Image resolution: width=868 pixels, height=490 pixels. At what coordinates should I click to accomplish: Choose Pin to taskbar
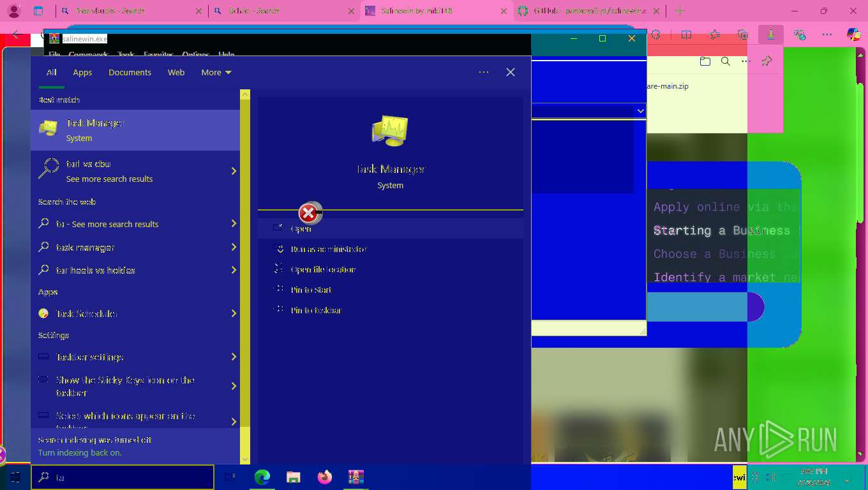point(391,310)
